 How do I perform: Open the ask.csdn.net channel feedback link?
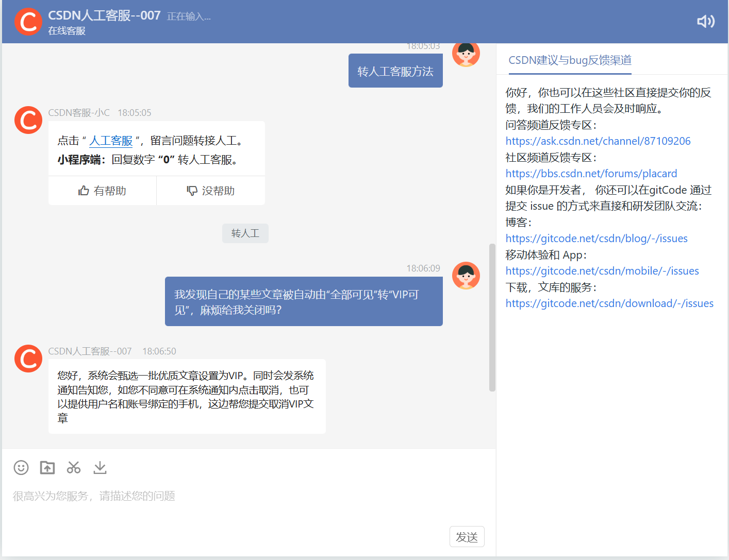coord(598,141)
